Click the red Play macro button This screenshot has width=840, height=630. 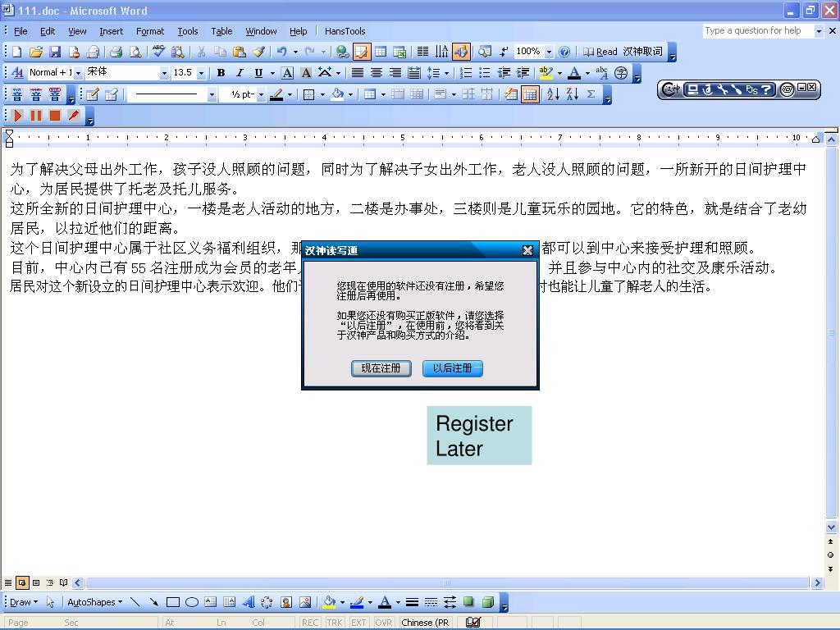(x=18, y=116)
